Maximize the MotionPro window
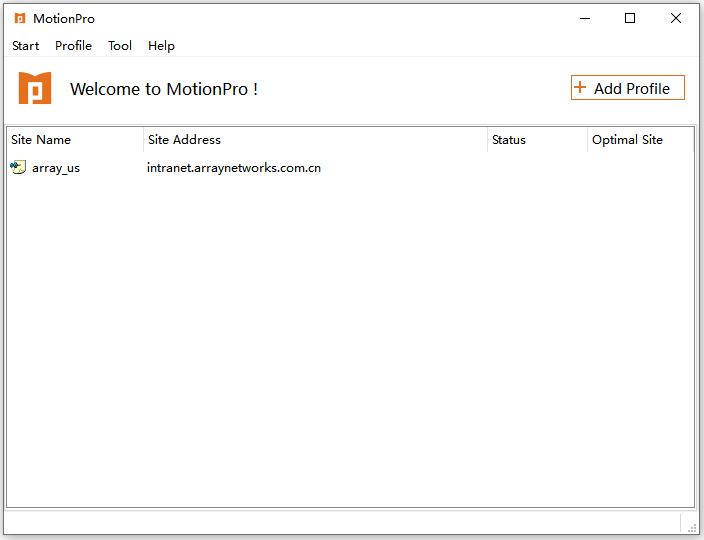Image resolution: width=704 pixels, height=540 pixels. [x=630, y=18]
